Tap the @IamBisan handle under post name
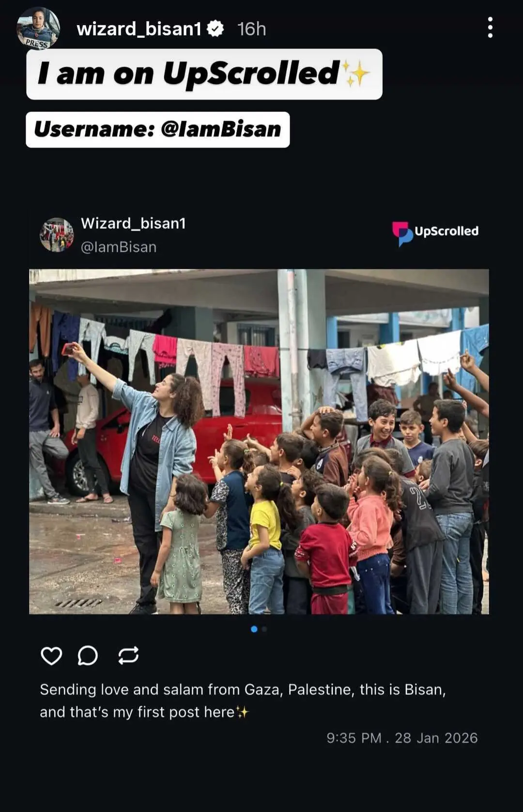Image resolution: width=523 pixels, height=812 pixels. [119, 247]
